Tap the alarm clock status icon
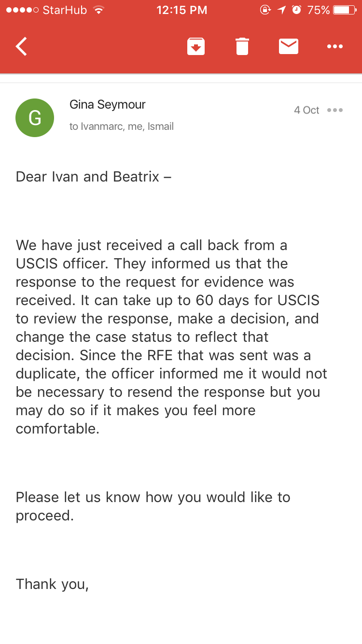Viewport: 362px width, 644px height. pyautogui.click(x=297, y=10)
